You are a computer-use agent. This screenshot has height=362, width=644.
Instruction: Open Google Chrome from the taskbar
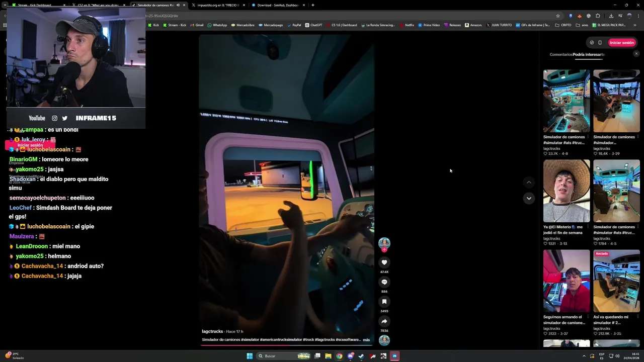click(339, 356)
